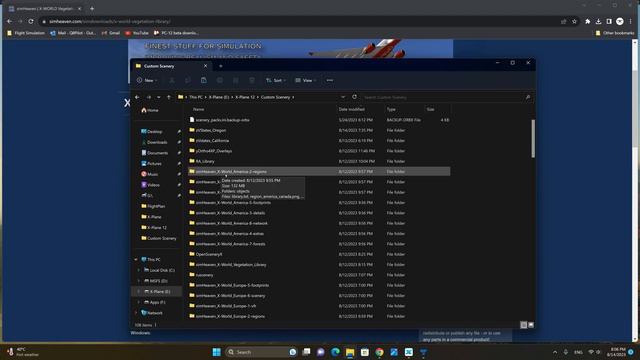Expand address bar history dropdown
Viewport: 640px width, 360px height.
343,97
